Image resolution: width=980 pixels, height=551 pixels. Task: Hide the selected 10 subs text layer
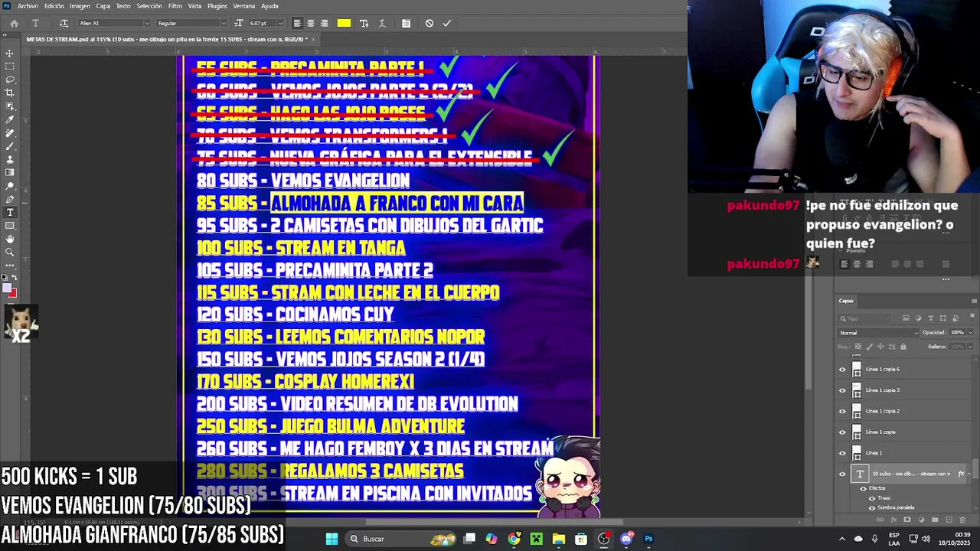click(842, 474)
